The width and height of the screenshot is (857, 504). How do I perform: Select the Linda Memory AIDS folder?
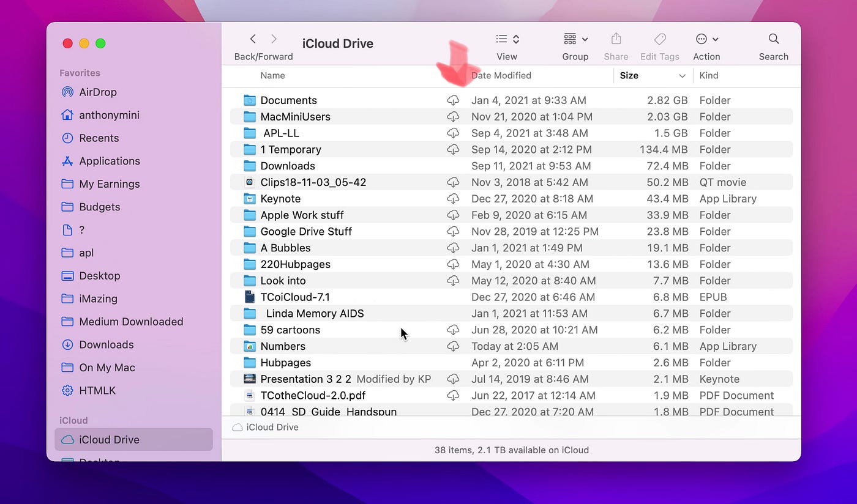[x=511, y=313]
